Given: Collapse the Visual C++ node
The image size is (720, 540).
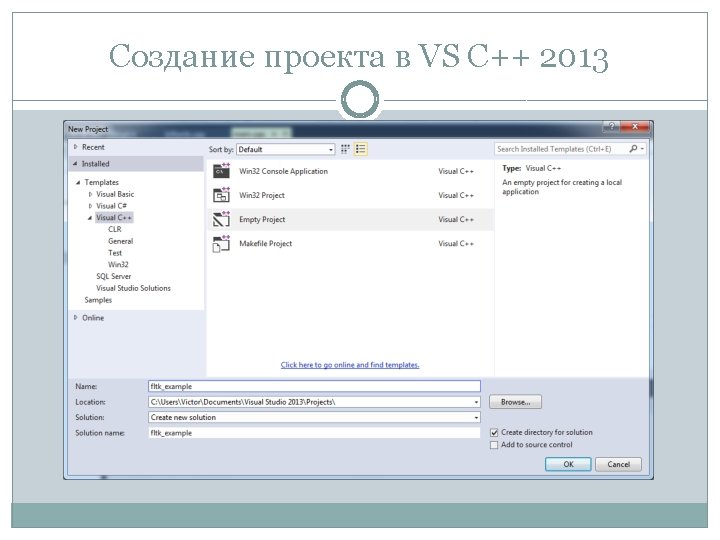Looking at the screenshot, I should [90, 218].
